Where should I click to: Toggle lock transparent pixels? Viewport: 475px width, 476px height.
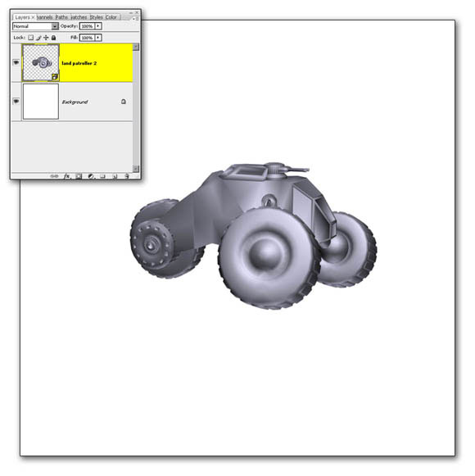30,38
